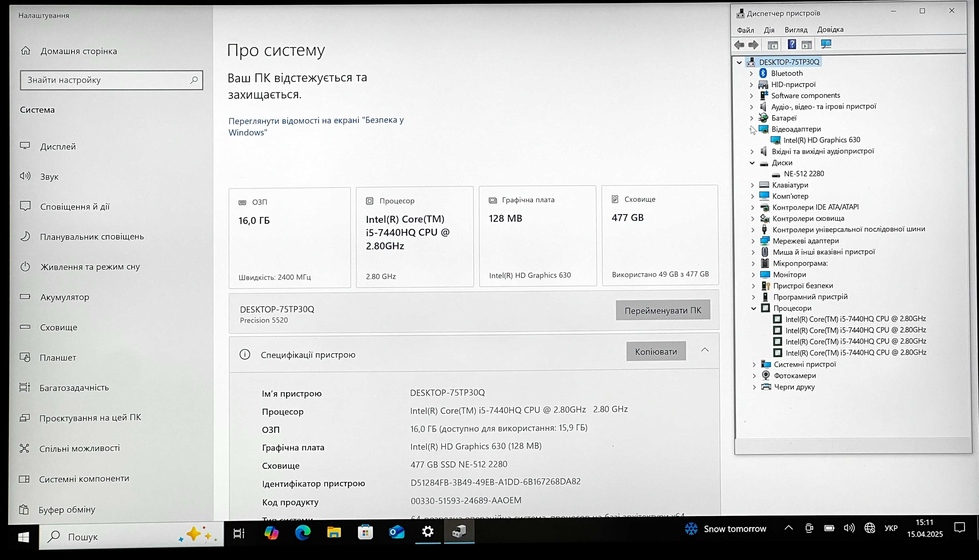The image size is (979, 560).
Task: Collapse the Процесори node
Action: pyautogui.click(x=754, y=309)
